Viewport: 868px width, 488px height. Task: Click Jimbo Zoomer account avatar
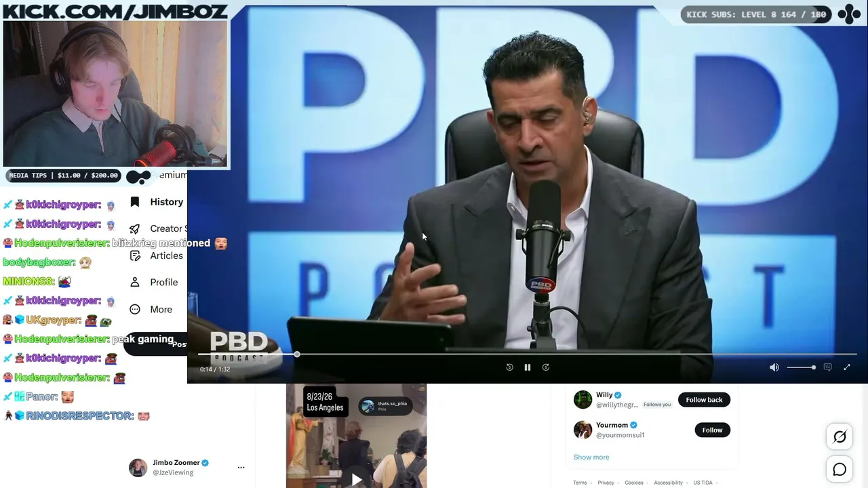pos(138,468)
